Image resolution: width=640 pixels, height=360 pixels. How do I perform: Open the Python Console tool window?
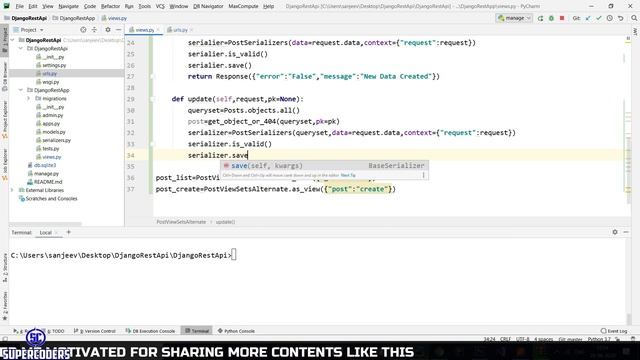[x=236, y=331]
